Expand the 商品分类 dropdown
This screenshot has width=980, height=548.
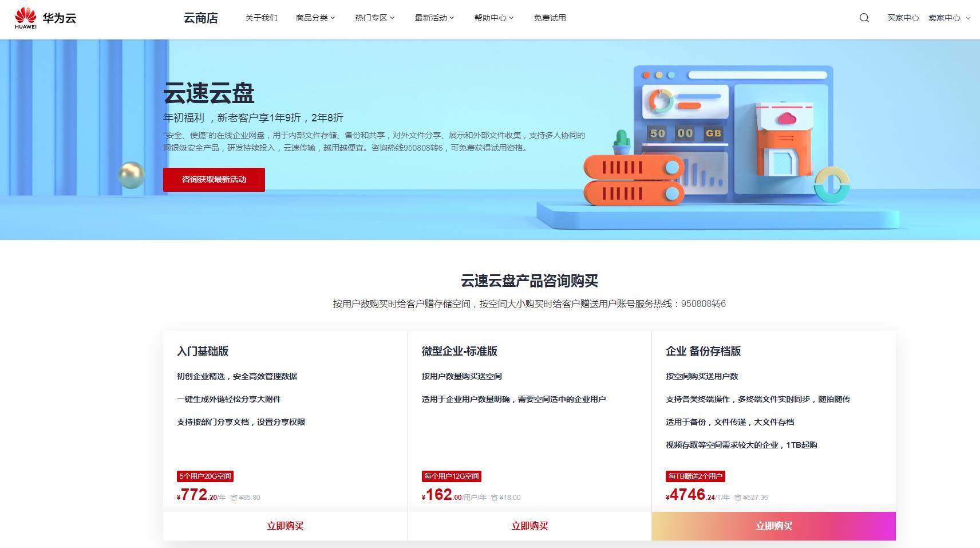315,18
